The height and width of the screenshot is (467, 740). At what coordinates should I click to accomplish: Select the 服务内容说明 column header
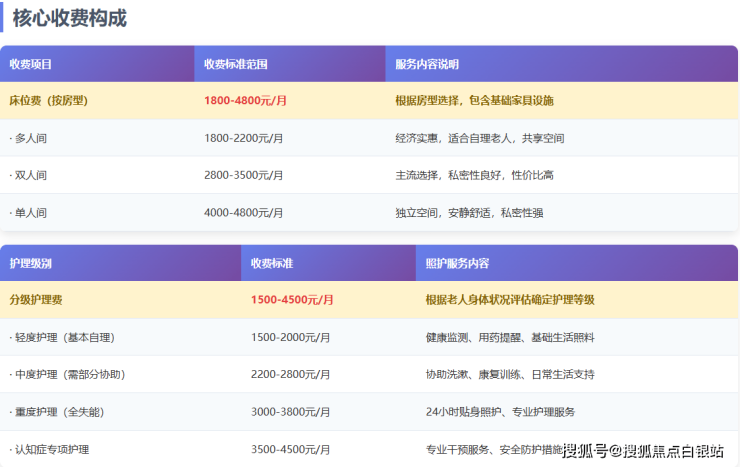tap(427, 64)
